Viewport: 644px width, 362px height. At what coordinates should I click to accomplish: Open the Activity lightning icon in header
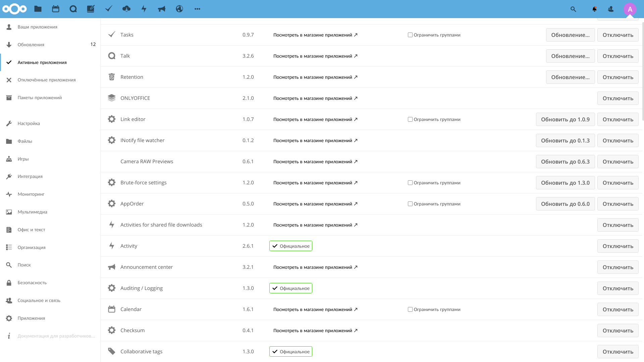click(x=144, y=9)
